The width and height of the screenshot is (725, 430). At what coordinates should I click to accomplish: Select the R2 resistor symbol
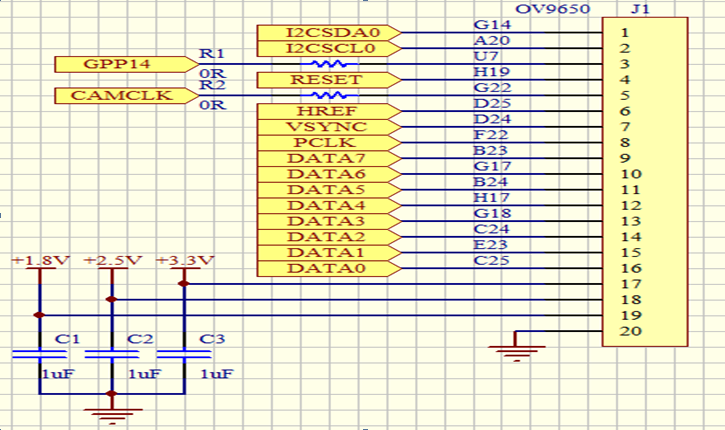pyautogui.click(x=329, y=95)
